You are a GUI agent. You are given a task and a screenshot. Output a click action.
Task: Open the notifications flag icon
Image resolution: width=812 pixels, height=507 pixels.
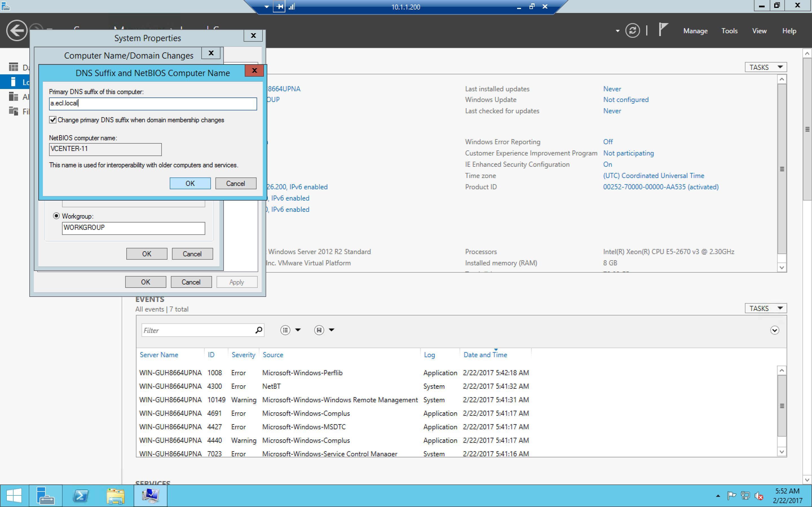tap(663, 30)
